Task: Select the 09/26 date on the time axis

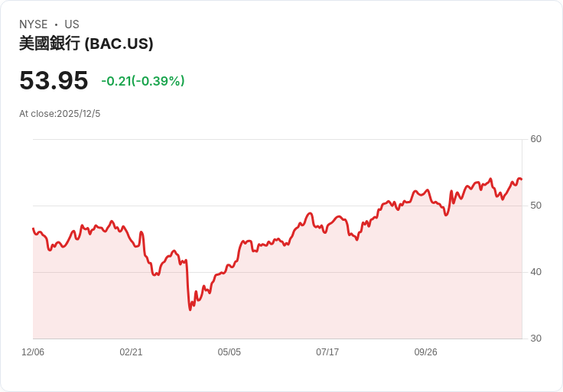Action: click(x=425, y=352)
